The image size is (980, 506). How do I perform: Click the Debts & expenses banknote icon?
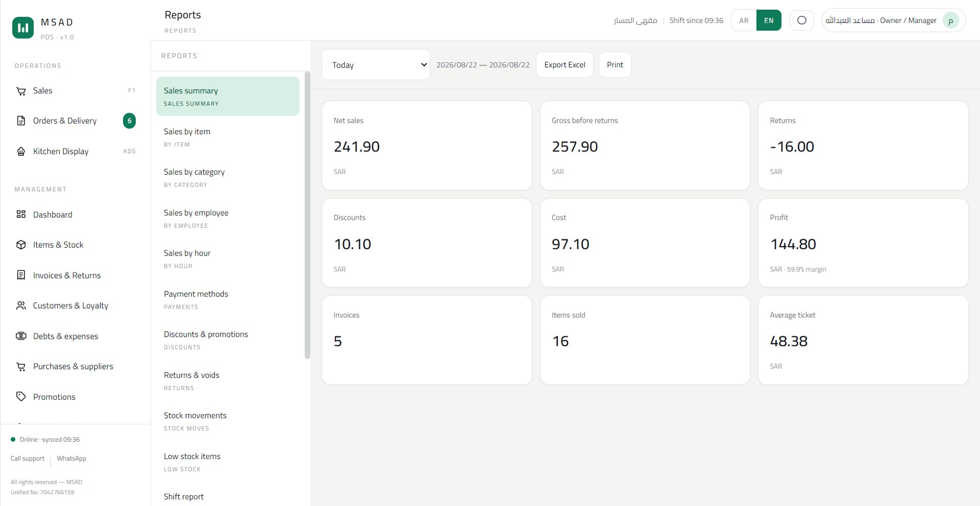coord(21,336)
